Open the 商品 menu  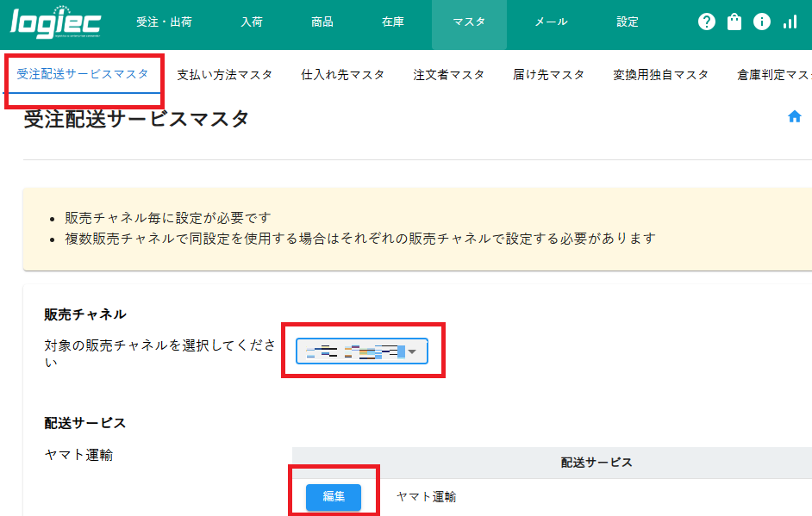click(x=322, y=21)
